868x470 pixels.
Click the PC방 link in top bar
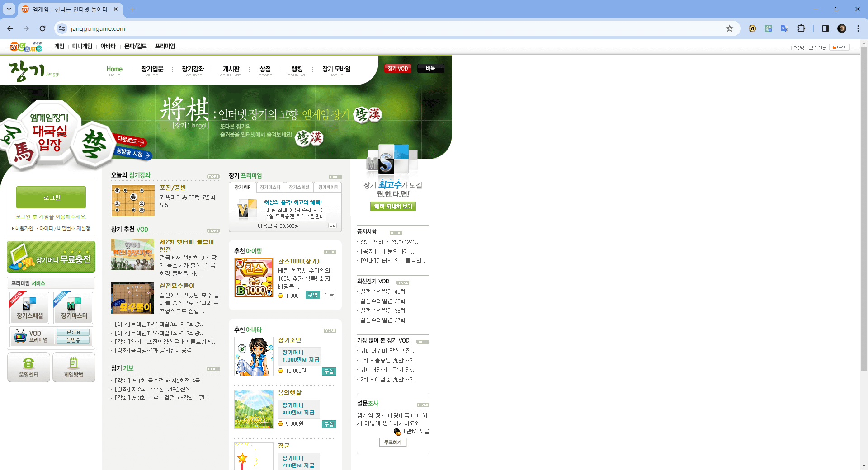point(799,47)
